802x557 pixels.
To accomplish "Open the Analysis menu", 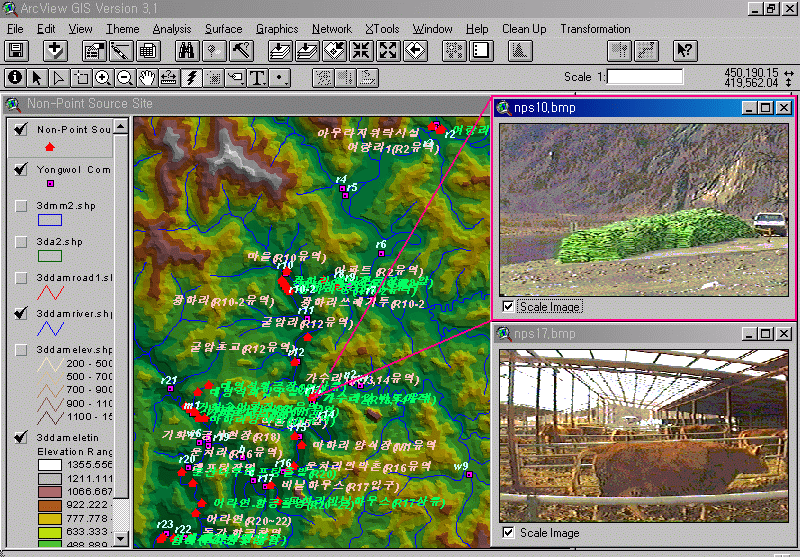I will [x=172, y=29].
